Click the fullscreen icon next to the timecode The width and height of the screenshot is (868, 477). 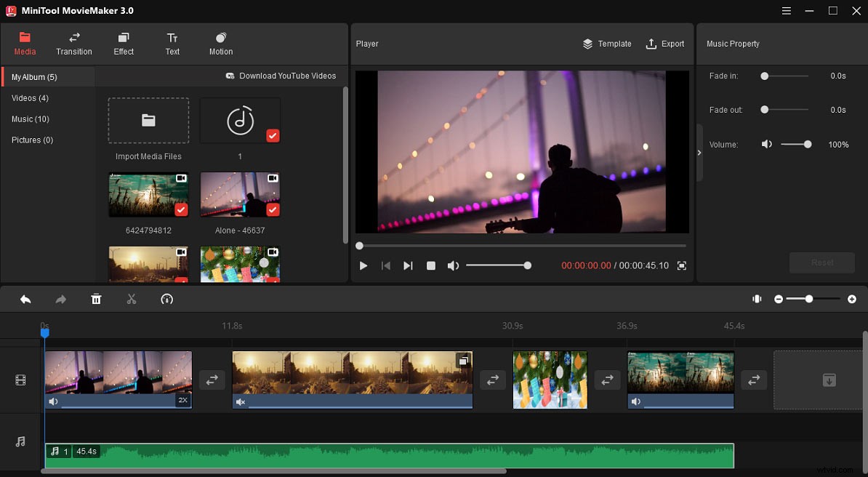tap(682, 265)
